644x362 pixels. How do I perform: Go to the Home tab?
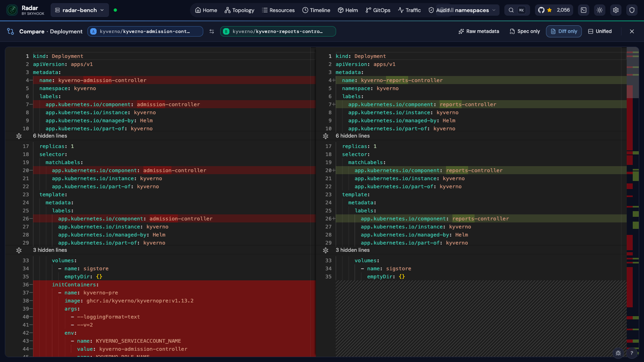[x=206, y=10]
